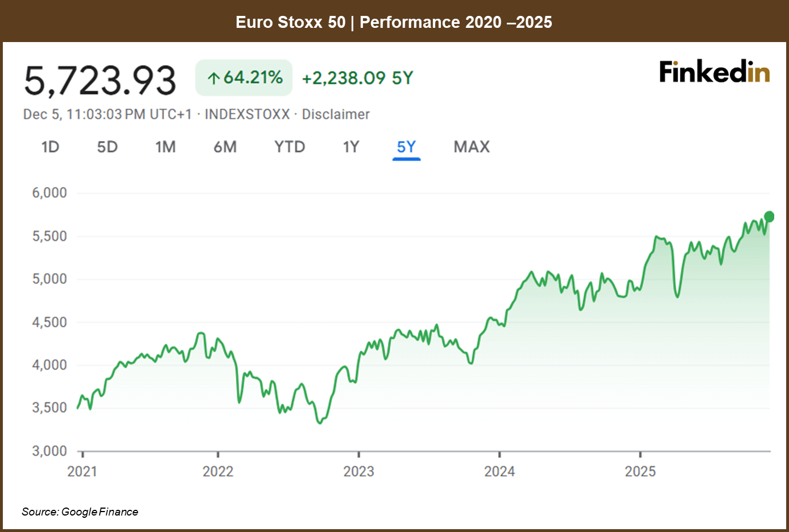Click the 5,000 y-axis label
Image resolution: width=789 pixels, height=532 pixels.
coord(49,279)
